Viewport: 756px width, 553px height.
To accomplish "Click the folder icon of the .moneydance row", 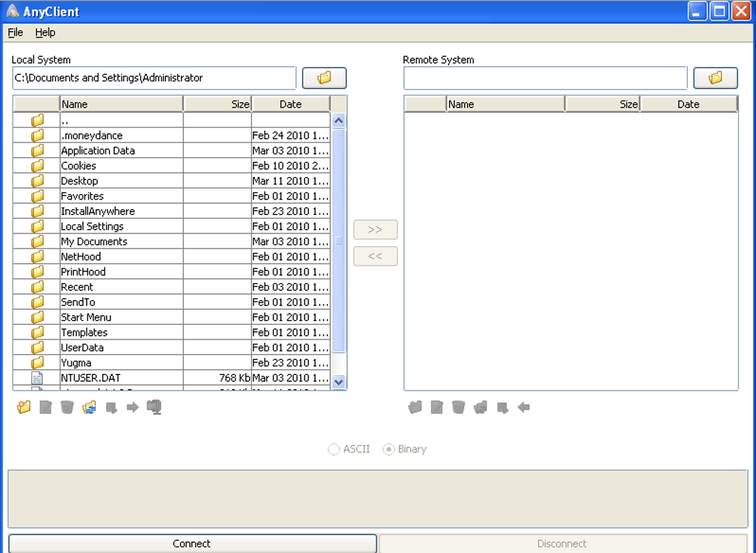I will [x=37, y=136].
